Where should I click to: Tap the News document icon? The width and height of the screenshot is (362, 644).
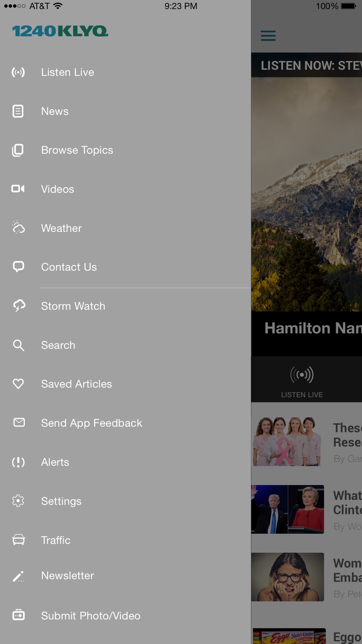[x=18, y=111]
